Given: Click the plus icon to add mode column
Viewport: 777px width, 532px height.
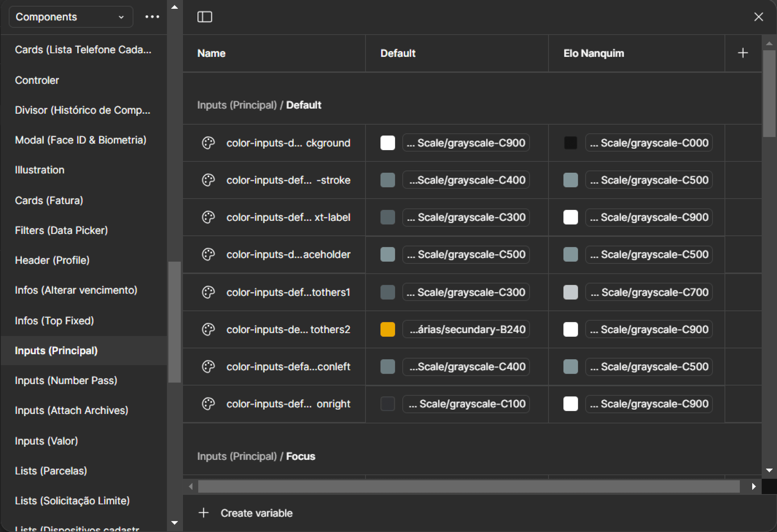Looking at the screenshot, I should [x=743, y=53].
